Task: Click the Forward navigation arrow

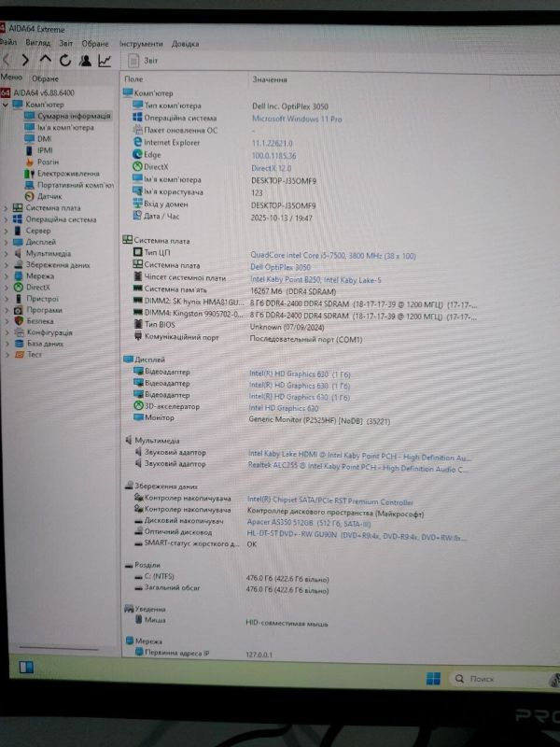Action: (25, 60)
